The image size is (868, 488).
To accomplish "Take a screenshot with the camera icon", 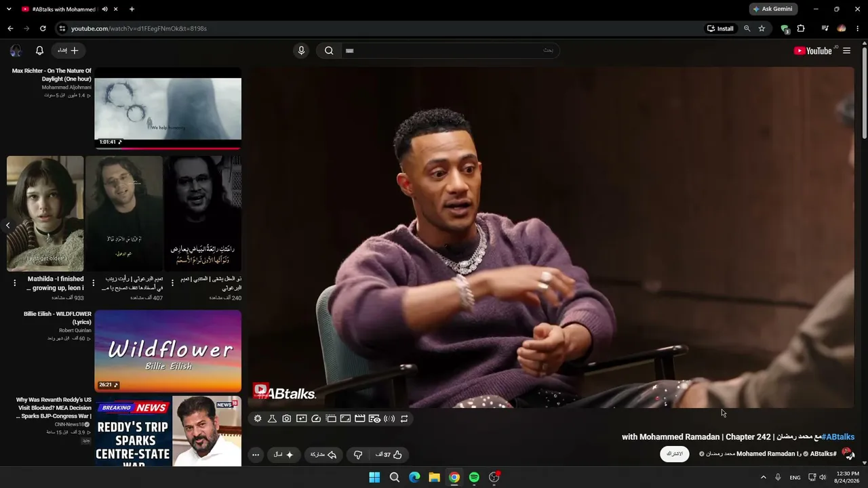I will (x=287, y=419).
